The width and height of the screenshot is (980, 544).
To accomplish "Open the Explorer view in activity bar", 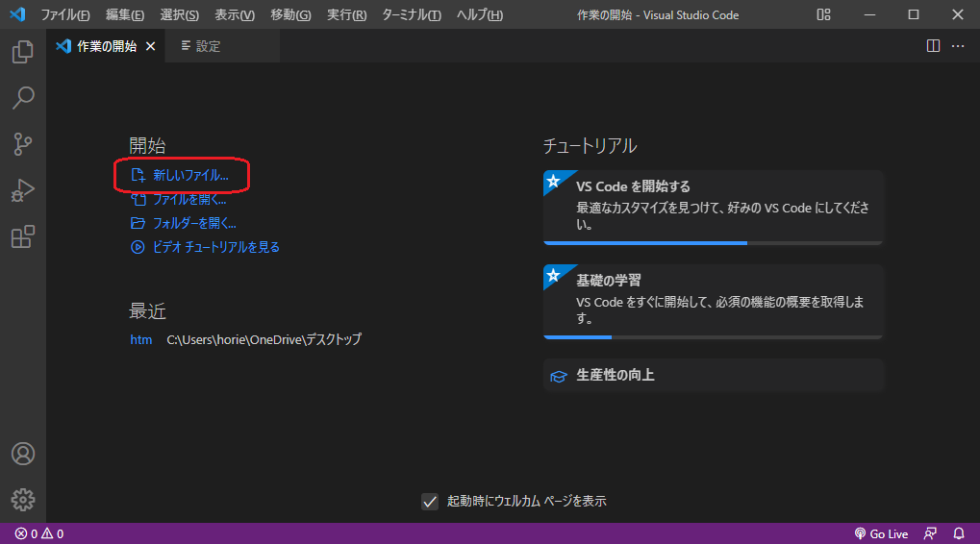I will pos(22,52).
